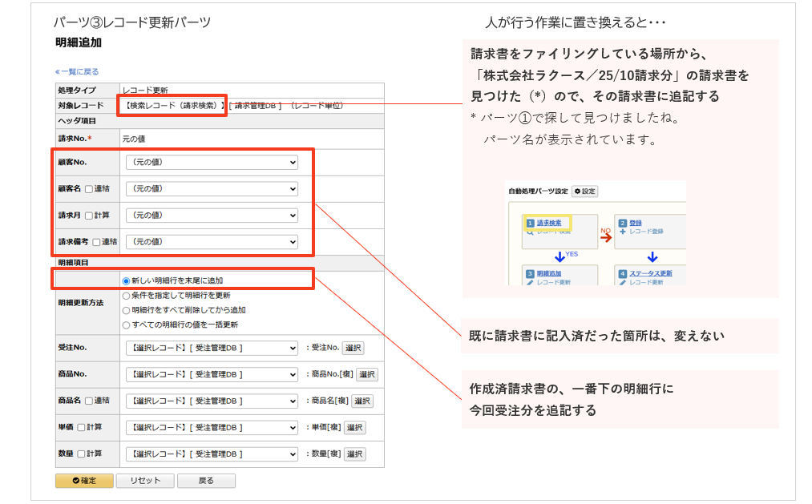Open the 顧客No. dropdown showing （元の値）
The width and height of the screenshot is (812, 504).
coord(212,162)
